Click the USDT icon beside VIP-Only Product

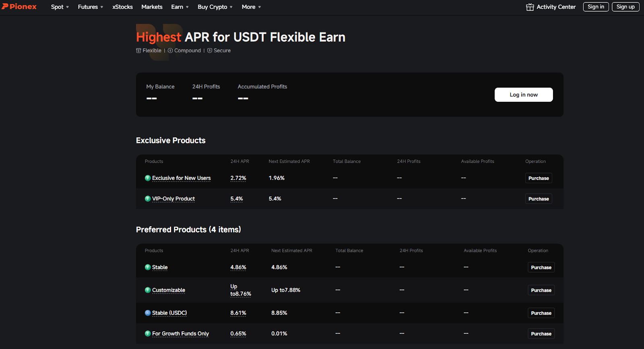[x=148, y=199]
